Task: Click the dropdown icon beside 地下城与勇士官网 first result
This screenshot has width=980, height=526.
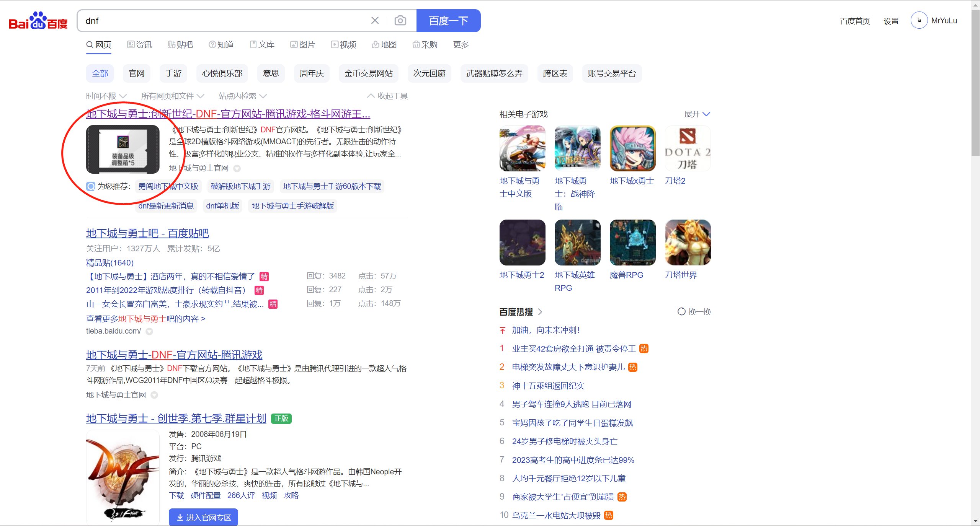Action: (237, 168)
